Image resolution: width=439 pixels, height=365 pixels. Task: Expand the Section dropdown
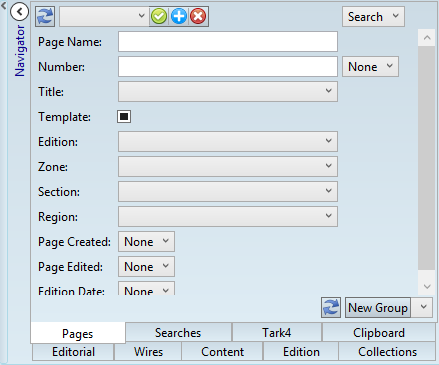tap(228, 192)
